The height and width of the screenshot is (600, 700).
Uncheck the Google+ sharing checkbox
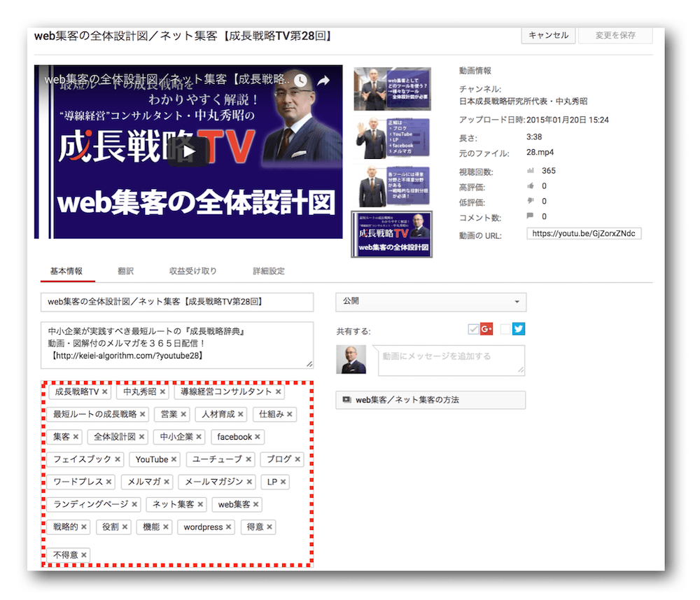click(473, 328)
